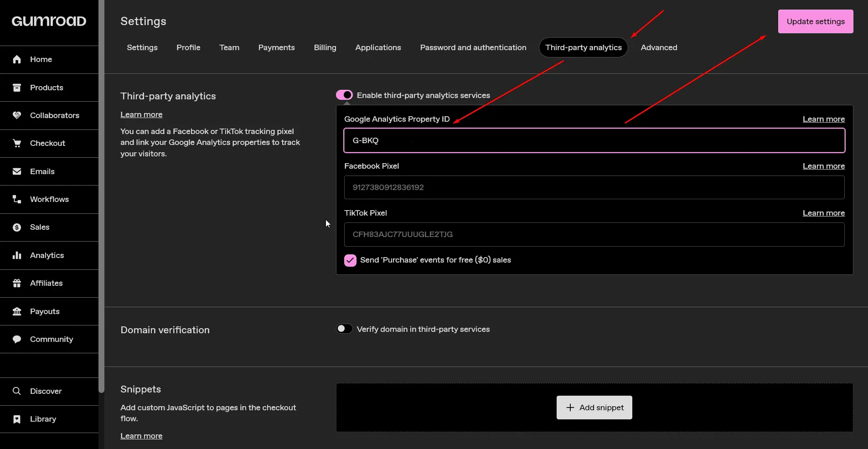Open the Profile tab
The height and width of the screenshot is (449, 868).
(188, 47)
